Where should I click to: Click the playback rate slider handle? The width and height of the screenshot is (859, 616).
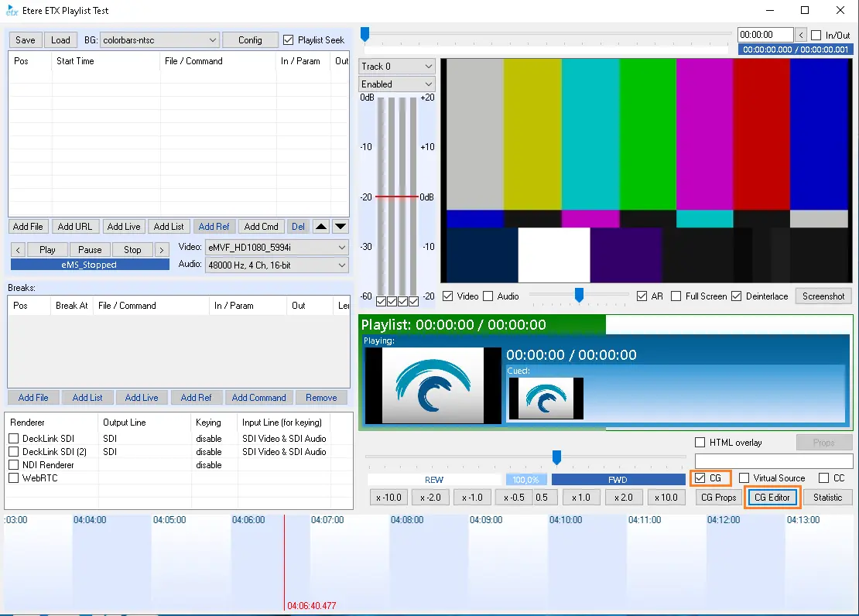click(x=556, y=457)
